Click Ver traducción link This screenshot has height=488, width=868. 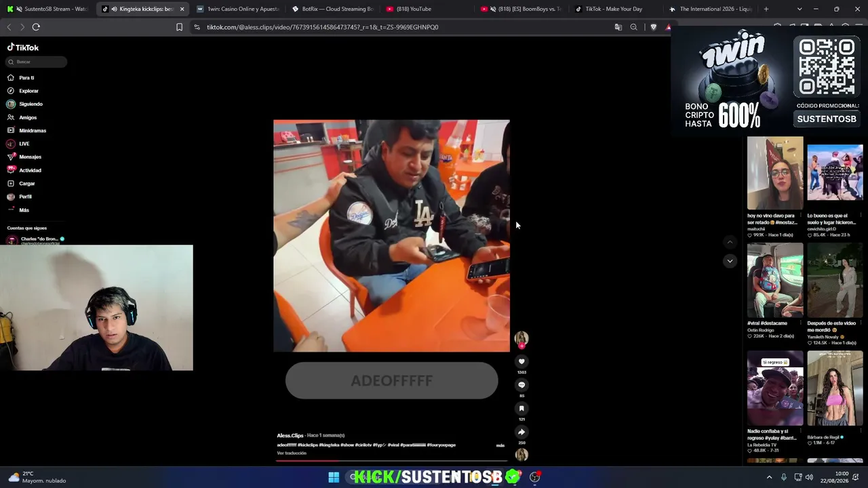(292, 453)
